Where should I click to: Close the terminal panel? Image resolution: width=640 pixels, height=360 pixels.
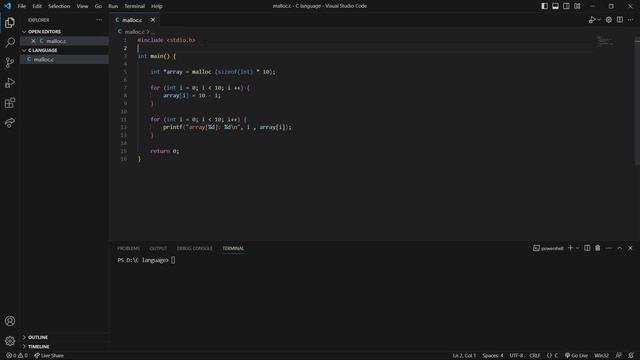coord(630,248)
